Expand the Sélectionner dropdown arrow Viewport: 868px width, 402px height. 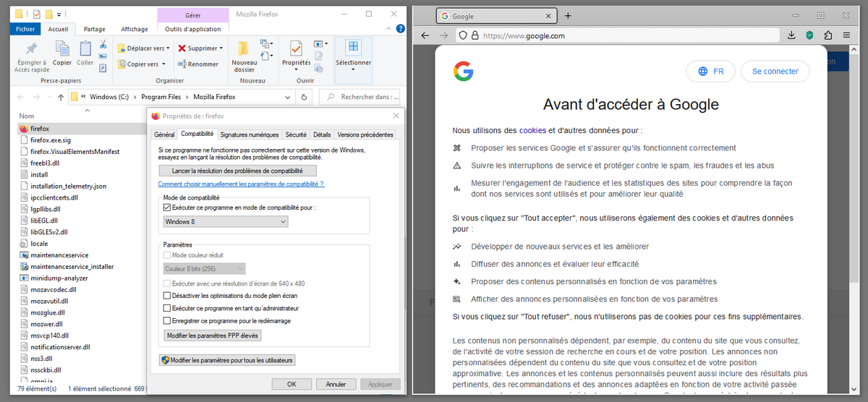point(353,71)
